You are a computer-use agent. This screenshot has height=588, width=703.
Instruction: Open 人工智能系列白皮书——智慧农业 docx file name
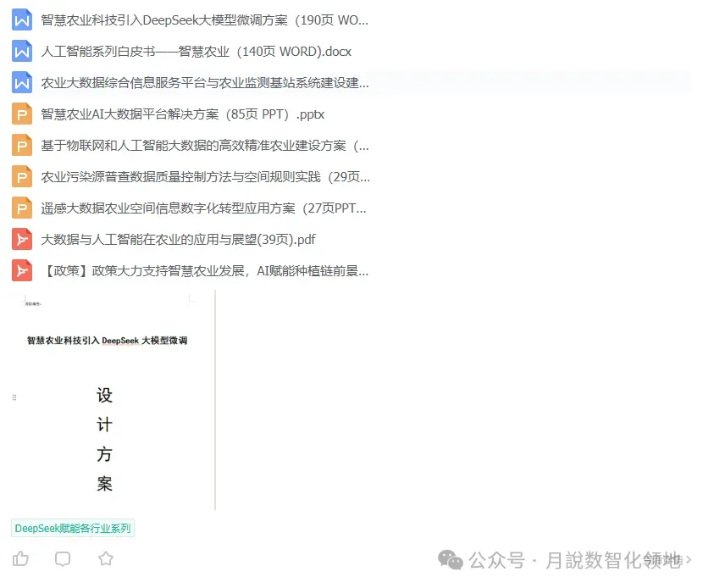196,52
